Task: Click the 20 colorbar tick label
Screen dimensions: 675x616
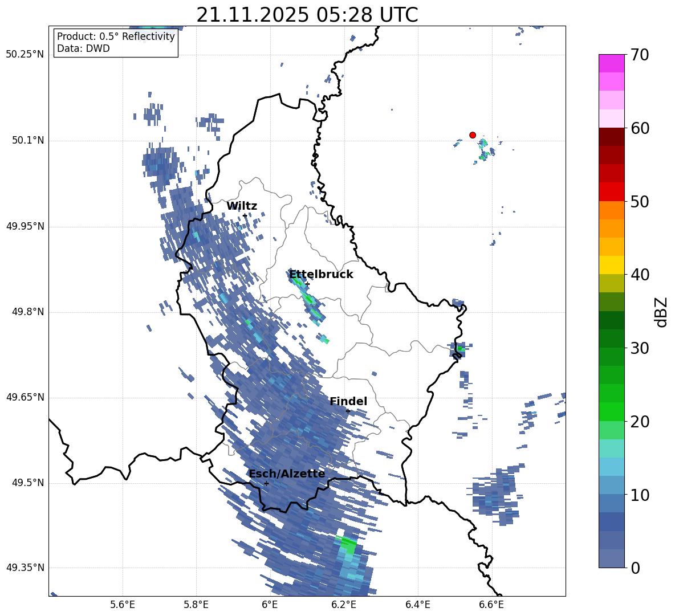Action: tap(640, 422)
